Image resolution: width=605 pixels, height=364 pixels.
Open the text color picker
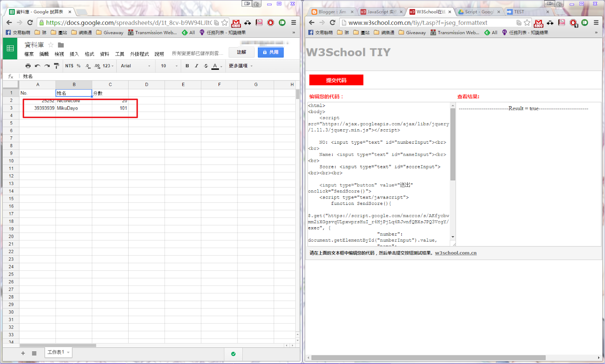215,66
